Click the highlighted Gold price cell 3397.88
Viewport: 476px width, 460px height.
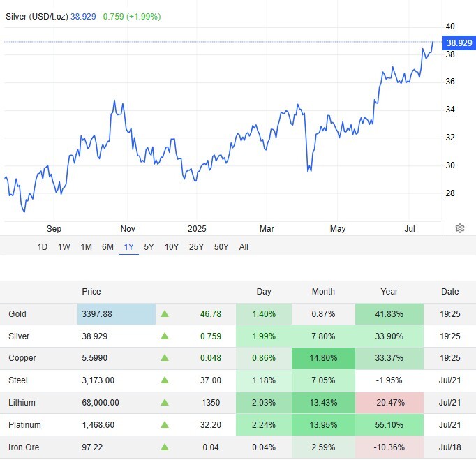click(116, 314)
